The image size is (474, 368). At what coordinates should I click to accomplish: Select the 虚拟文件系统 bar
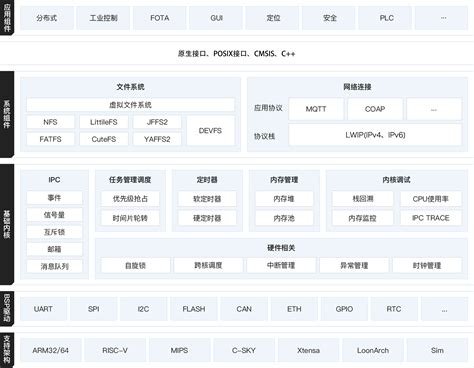tap(131, 105)
